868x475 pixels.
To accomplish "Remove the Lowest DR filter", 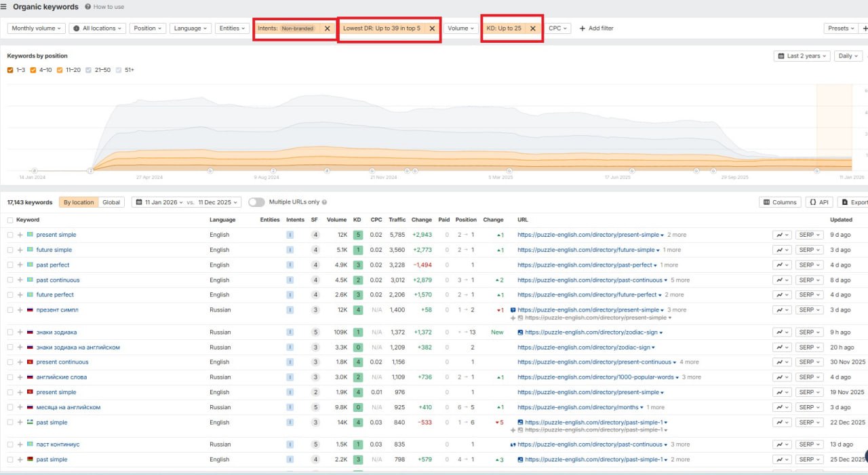I will pos(432,28).
